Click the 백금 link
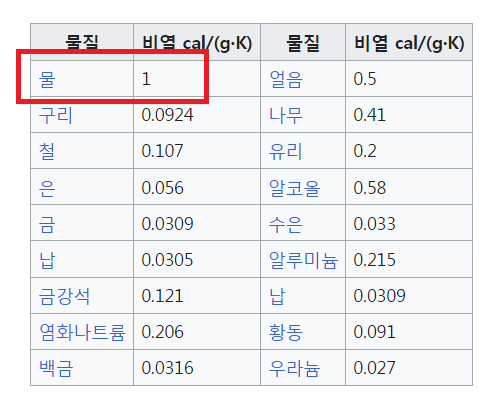This screenshot has height=409, width=494. pyautogui.click(x=56, y=368)
